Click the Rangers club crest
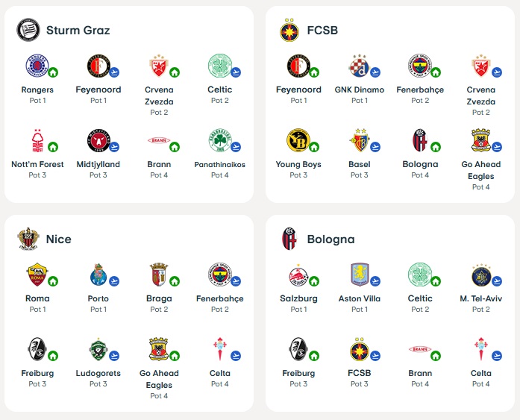Image resolution: width=520 pixels, height=420 pixels. pyautogui.click(x=36, y=65)
